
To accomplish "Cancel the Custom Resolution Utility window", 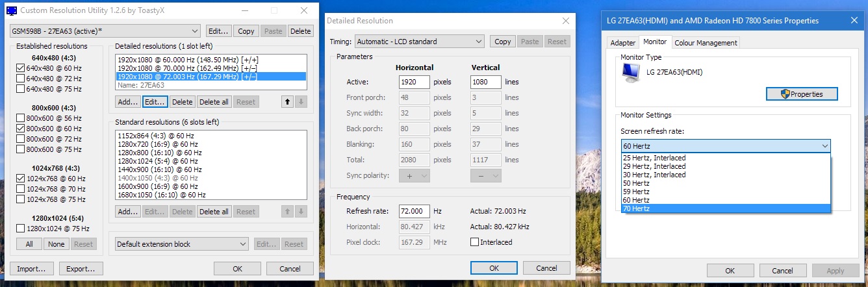I will tap(290, 268).
